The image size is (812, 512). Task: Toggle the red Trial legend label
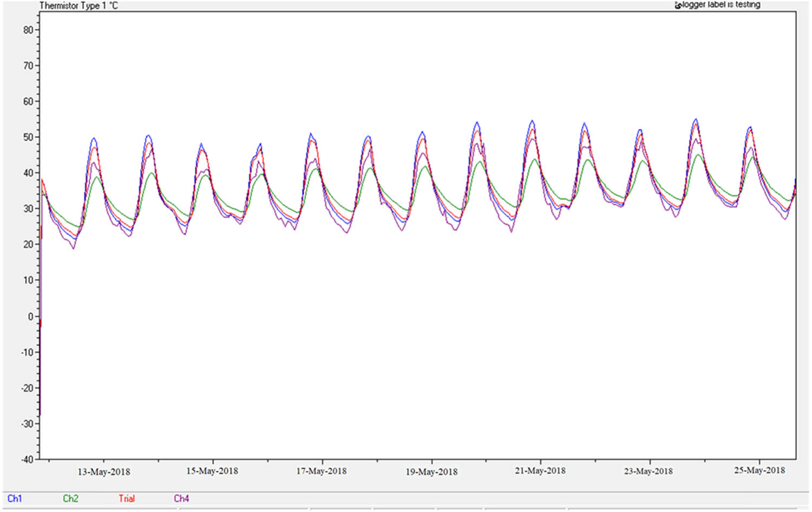[x=127, y=498]
